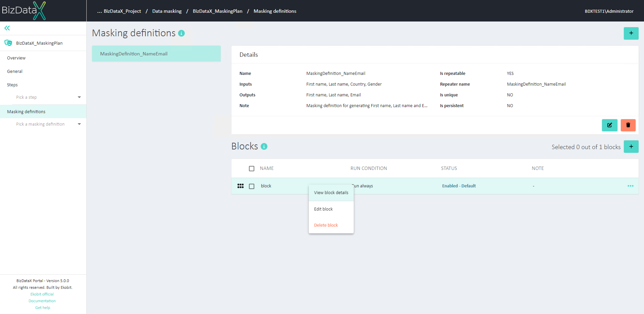The image size is (644, 314).
Task: Open the Ekobit official link
Action: [x=42, y=294]
